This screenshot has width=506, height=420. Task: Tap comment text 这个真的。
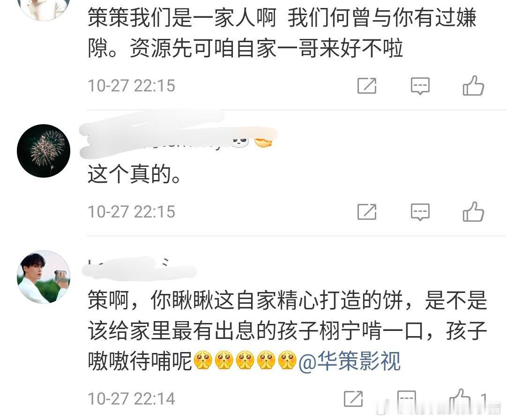coord(134,174)
